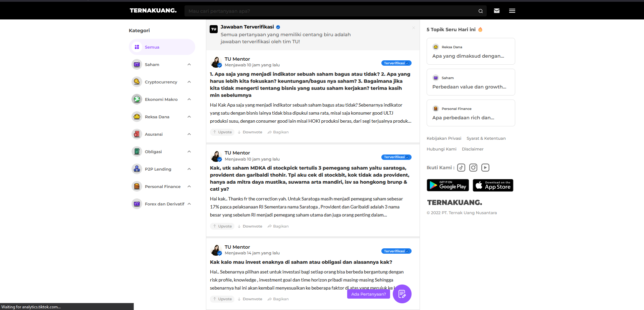
Task: Select the Cryptocurrency category label
Action: [161, 82]
